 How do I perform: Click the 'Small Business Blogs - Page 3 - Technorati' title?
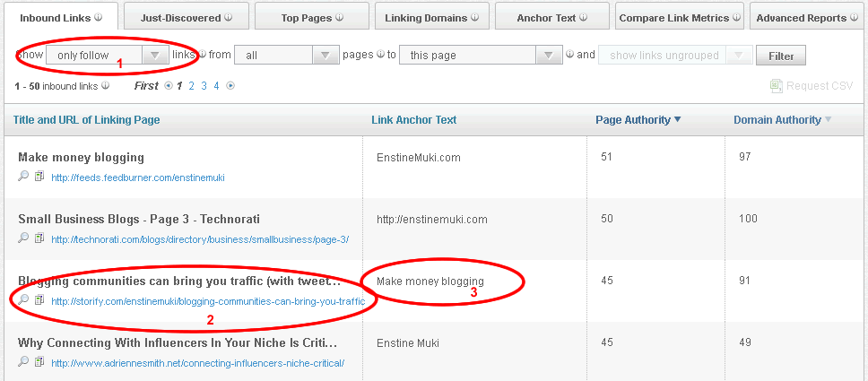[x=139, y=220]
